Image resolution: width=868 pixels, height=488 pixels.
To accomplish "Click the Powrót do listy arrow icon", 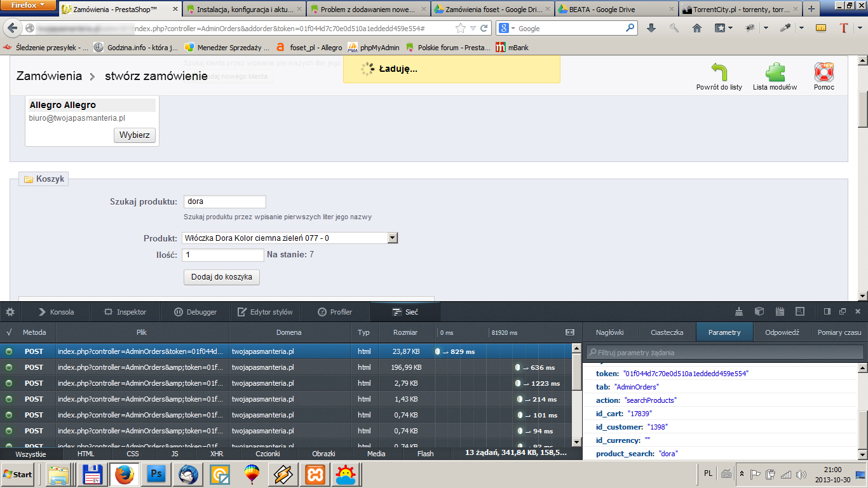I will click(x=719, y=72).
